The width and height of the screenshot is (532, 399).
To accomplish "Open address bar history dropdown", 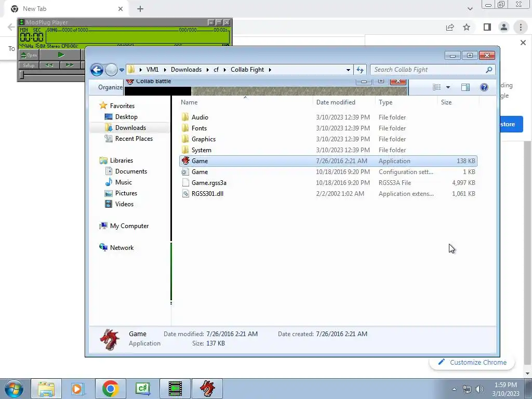I will tap(348, 70).
